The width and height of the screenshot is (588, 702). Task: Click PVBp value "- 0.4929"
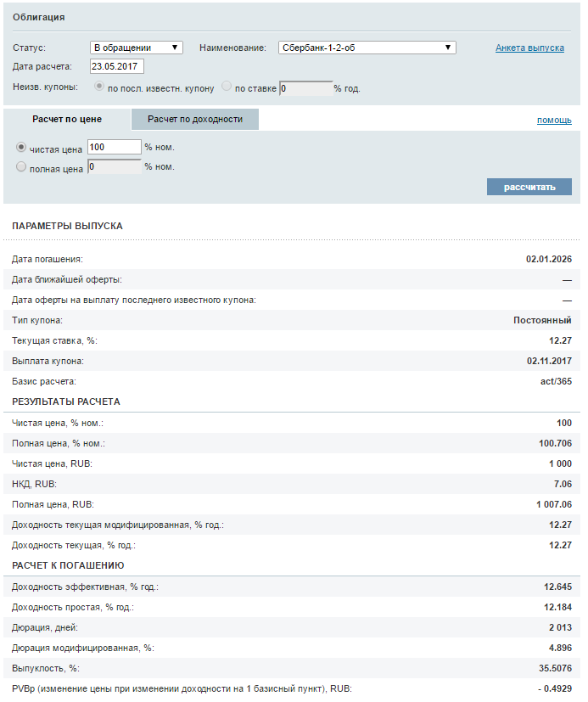click(x=555, y=688)
